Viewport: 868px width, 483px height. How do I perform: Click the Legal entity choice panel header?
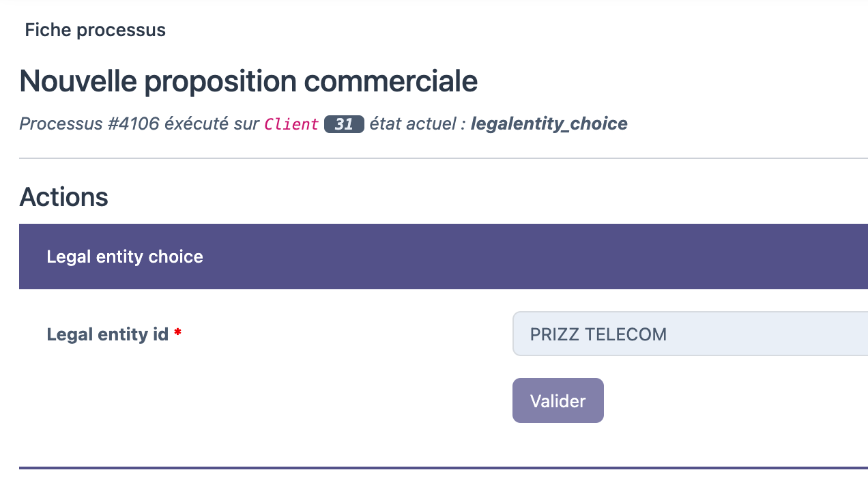click(125, 257)
